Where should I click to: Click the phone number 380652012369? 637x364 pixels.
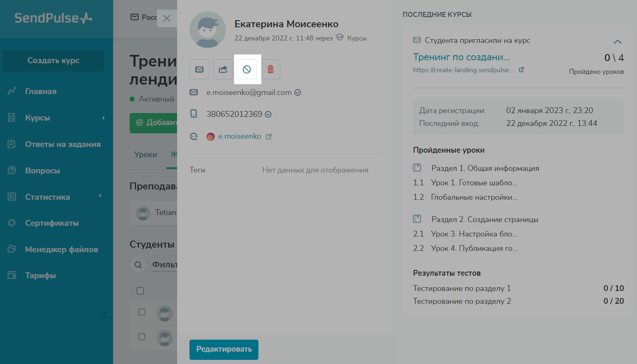(x=234, y=114)
